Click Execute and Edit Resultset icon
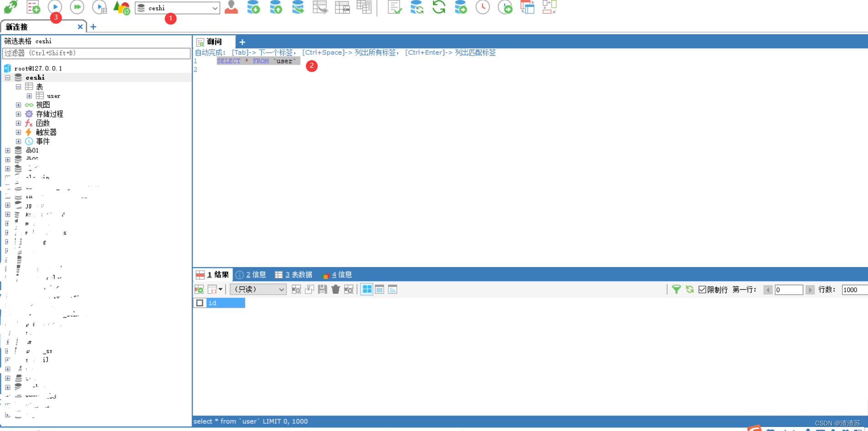This screenshot has width=868, height=431. [x=99, y=7]
